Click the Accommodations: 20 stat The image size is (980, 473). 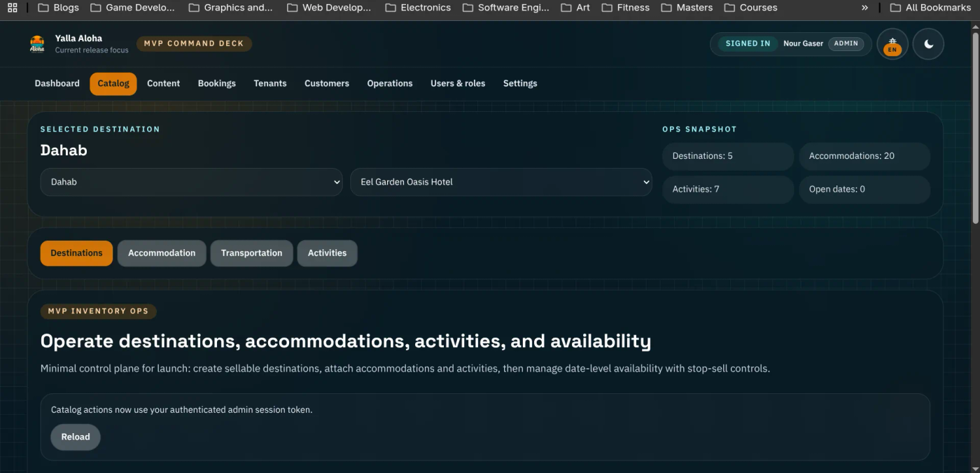pos(864,156)
